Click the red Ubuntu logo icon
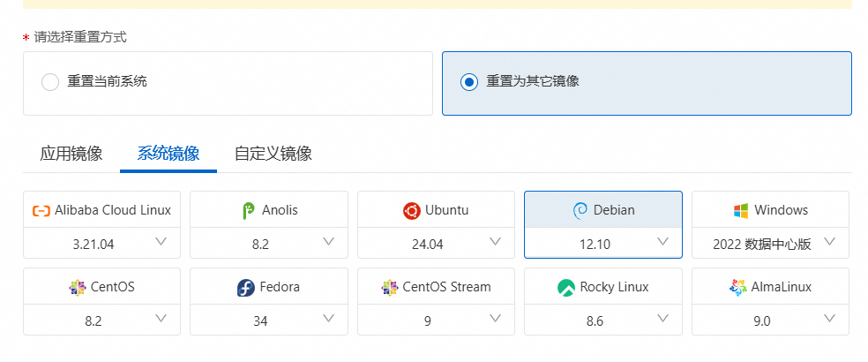Image resolution: width=868 pixels, height=362 pixels. [x=412, y=211]
